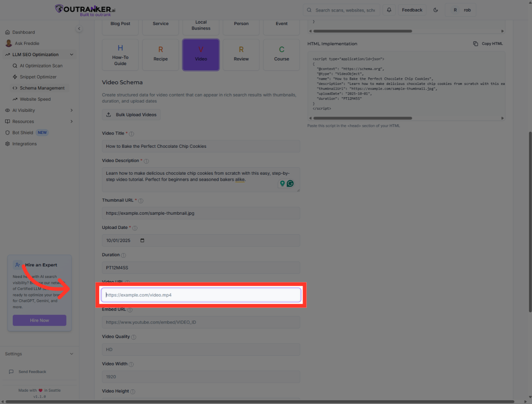
Task: Expand the AI Visibility submenu
Action: click(x=71, y=110)
